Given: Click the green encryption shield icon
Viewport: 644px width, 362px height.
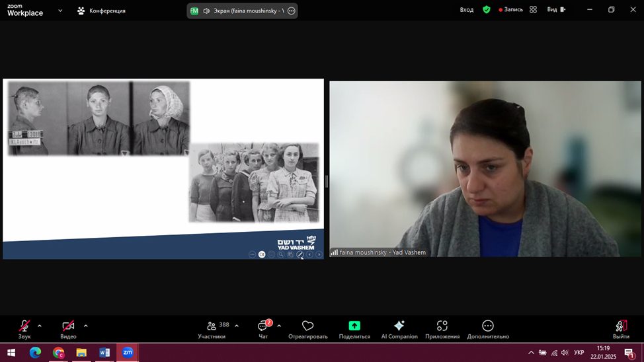Looking at the screenshot, I should [x=487, y=10].
